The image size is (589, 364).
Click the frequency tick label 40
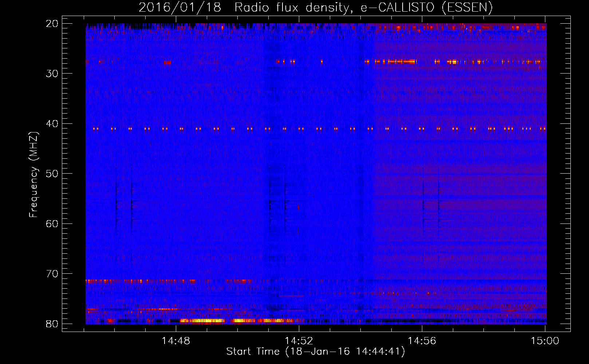point(52,124)
